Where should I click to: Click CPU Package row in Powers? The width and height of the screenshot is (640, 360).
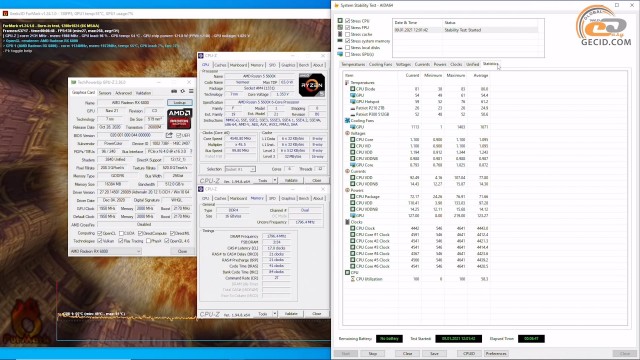[416, 196]
